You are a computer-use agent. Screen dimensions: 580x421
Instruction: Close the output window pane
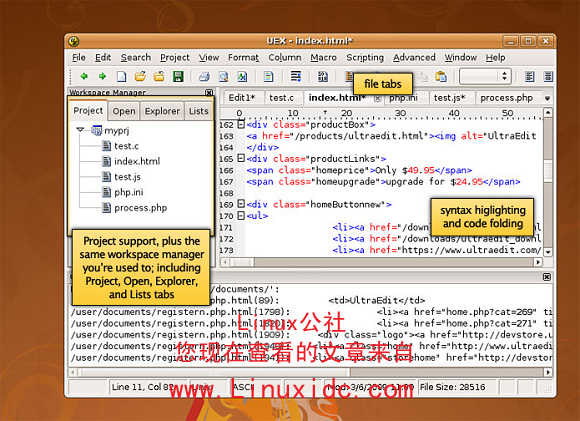pyautogui.click(x=547, y=277)
